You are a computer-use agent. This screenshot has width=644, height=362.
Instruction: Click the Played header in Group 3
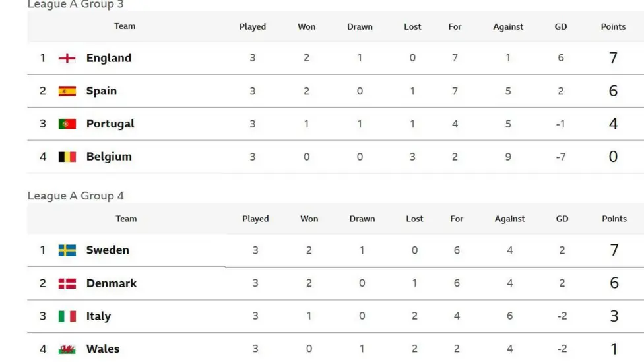point(253,26)
